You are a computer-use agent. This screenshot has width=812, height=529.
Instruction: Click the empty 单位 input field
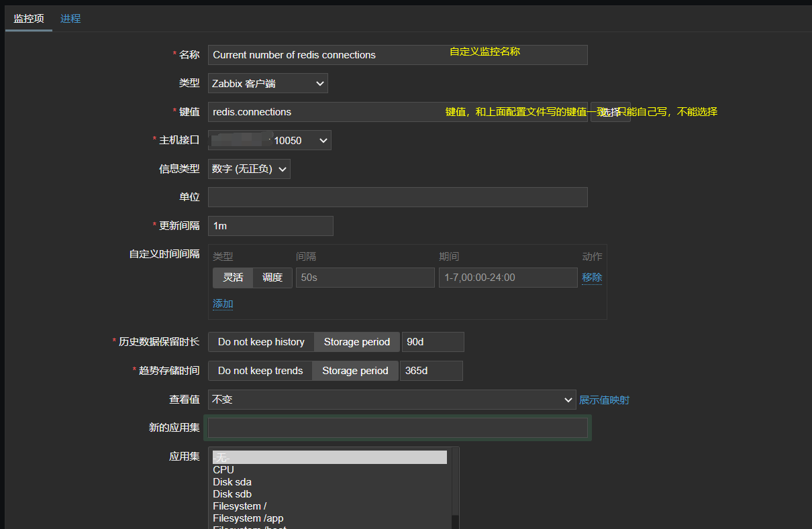coord(398,197)
